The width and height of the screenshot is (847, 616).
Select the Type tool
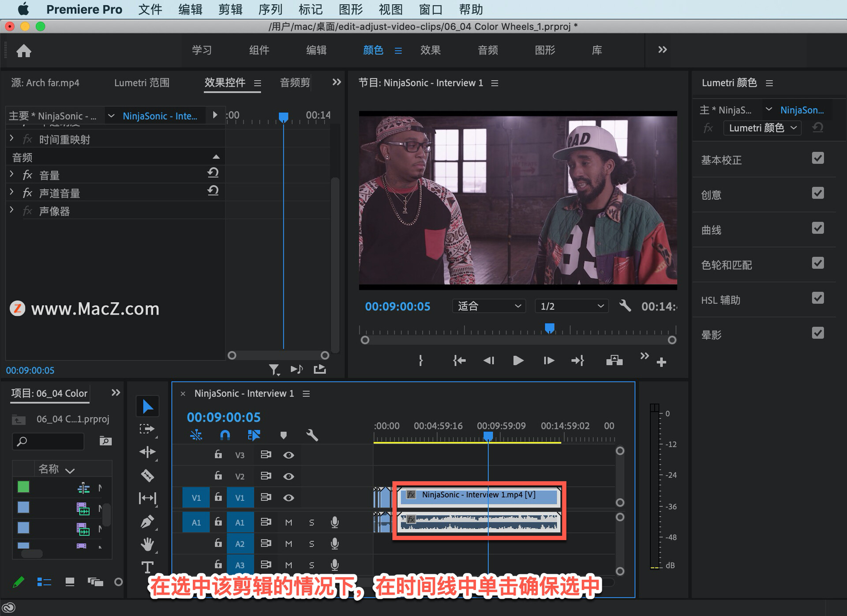(x=147, y=567)
